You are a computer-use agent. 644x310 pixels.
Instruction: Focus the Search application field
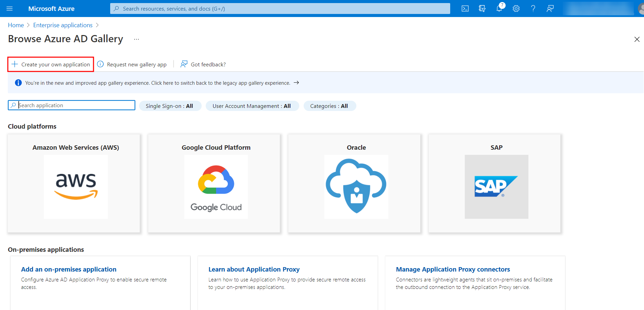[71, 105]
